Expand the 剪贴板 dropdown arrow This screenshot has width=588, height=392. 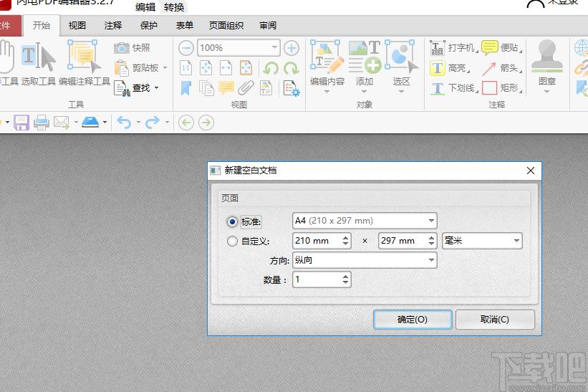[x=165, y=67]
